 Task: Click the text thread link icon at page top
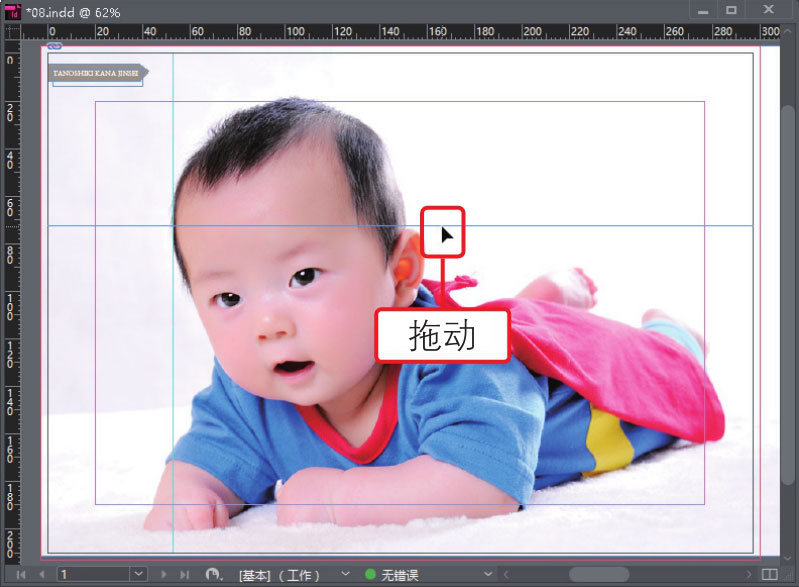(x=55, y=46)
